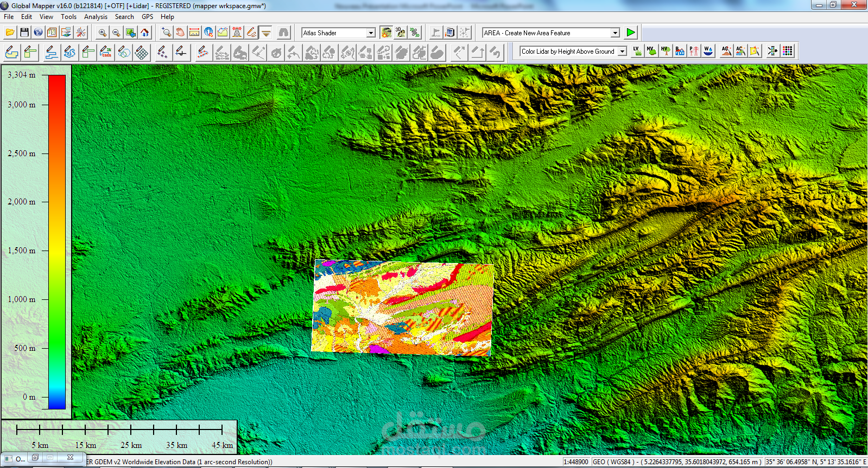Image resolution: width=868 pixels, height=468 pixels.
Task: Select the Zoom tool with plus cursor
Action: click(x=166, y=33)
